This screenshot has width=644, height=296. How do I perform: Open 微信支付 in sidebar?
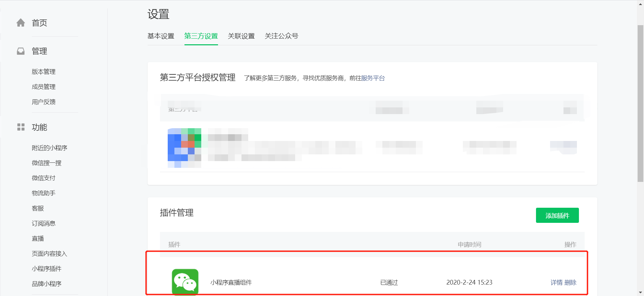[x=44, y=178]
